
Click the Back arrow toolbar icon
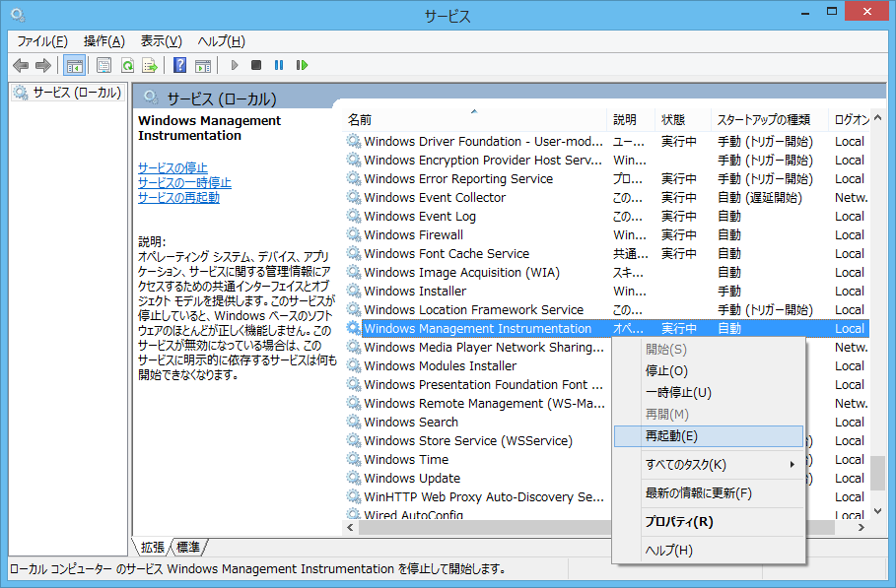click(21, 66)
